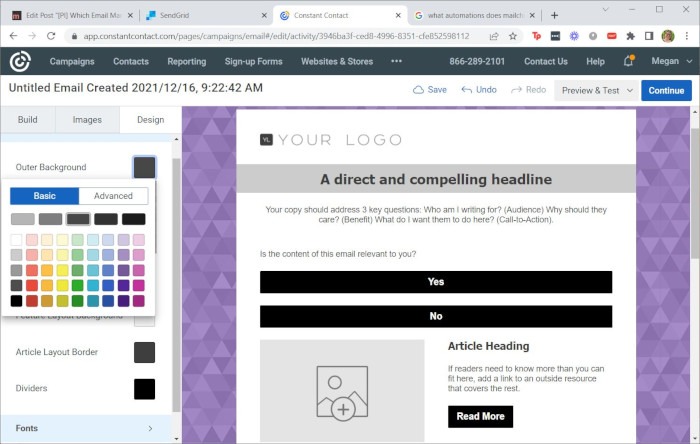Screen dimensions: 700x444
Task: Click the YL logo placeholder icon
Action: 266,140
